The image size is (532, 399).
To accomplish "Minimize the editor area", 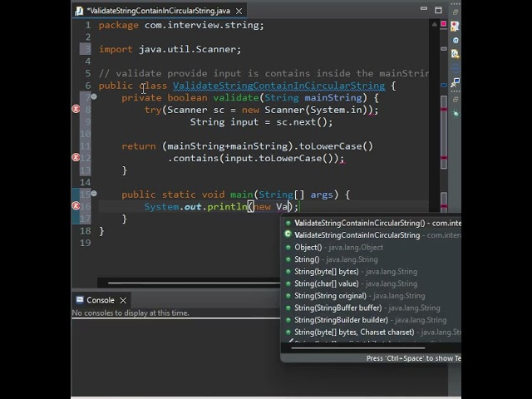I will pos(424,9).
